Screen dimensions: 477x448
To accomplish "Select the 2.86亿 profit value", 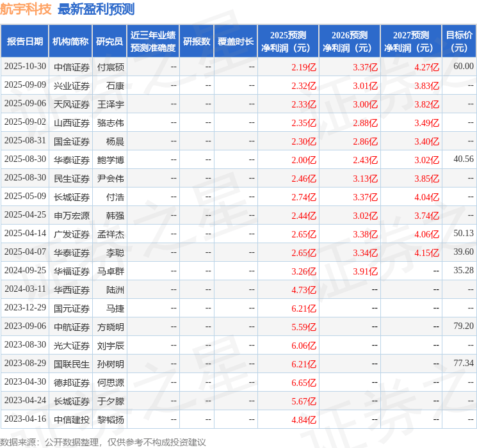I will (365, 141).
